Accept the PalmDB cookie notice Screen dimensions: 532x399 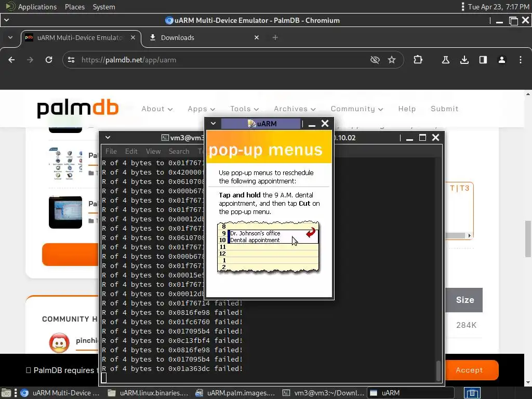pos(469,370)
